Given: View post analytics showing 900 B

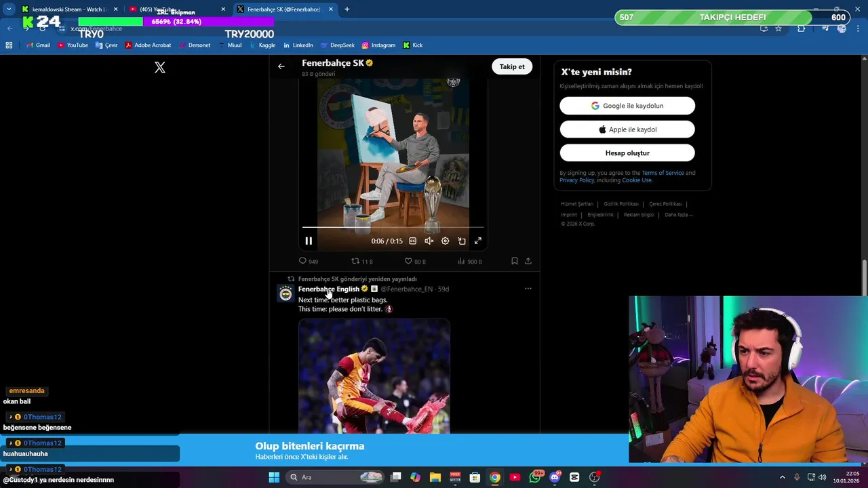Looking at the screenshot, I should (470, 261).
